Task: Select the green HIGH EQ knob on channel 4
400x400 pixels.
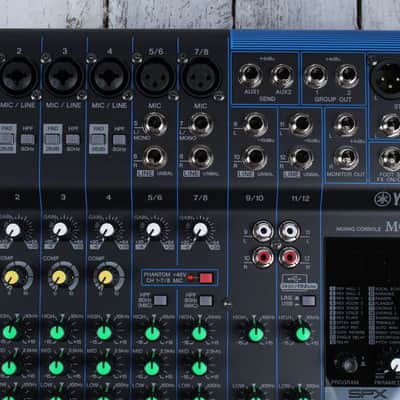Action: pyautogui.click(x=104, y=333)
